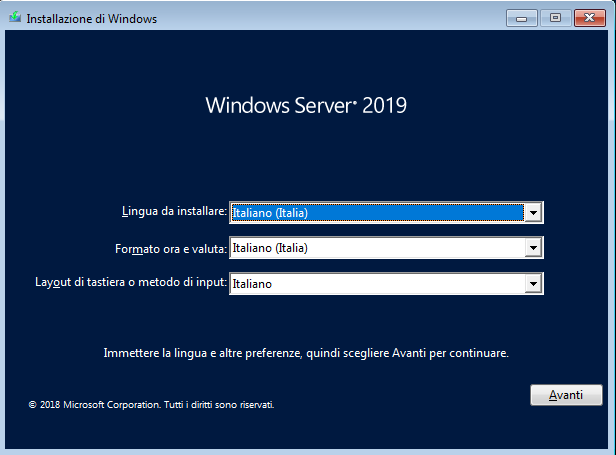Minimize the Installazione di Windows window
The width and height of the screenshot is (616, 455).
click(x=521, y=18)
